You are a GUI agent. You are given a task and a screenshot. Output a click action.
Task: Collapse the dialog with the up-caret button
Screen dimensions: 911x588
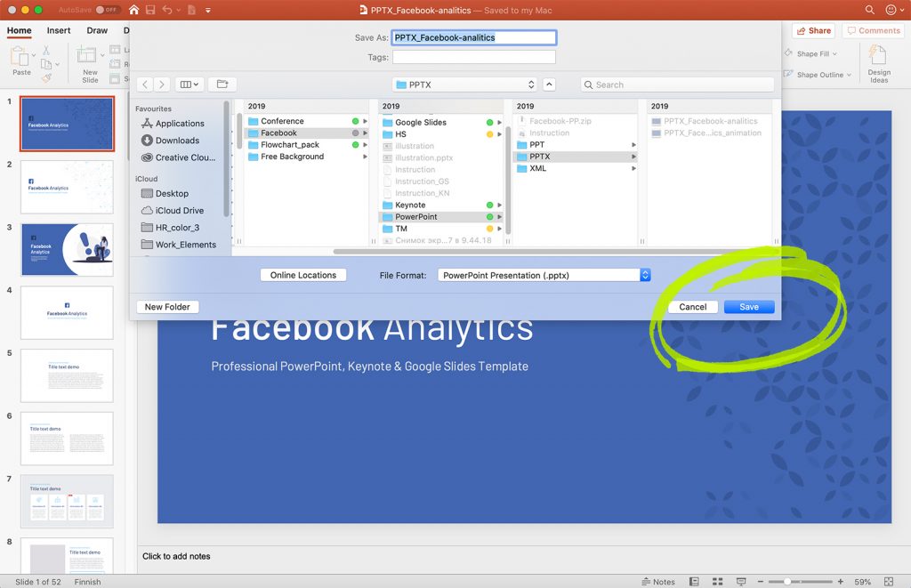(x=549, y=85)
